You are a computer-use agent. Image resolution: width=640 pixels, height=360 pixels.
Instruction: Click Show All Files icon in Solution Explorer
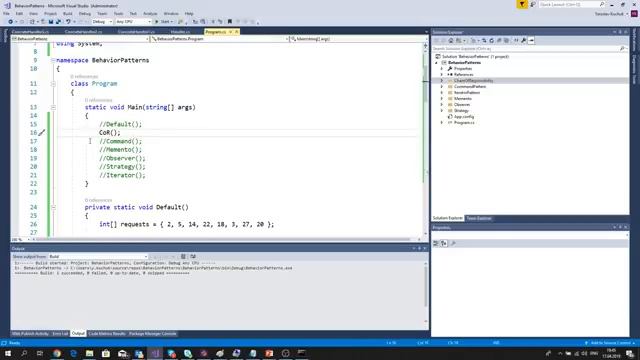[x=507, y=40]
